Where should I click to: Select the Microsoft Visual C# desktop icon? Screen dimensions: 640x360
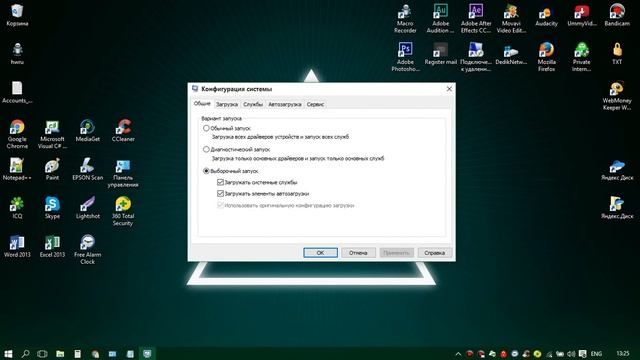point(52,134)
